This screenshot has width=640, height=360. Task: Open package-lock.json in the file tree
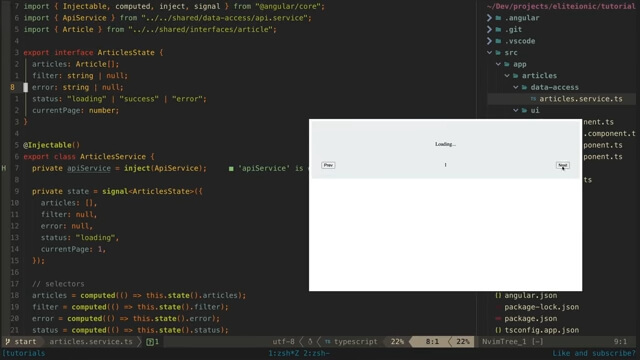(x=542, y=307)
